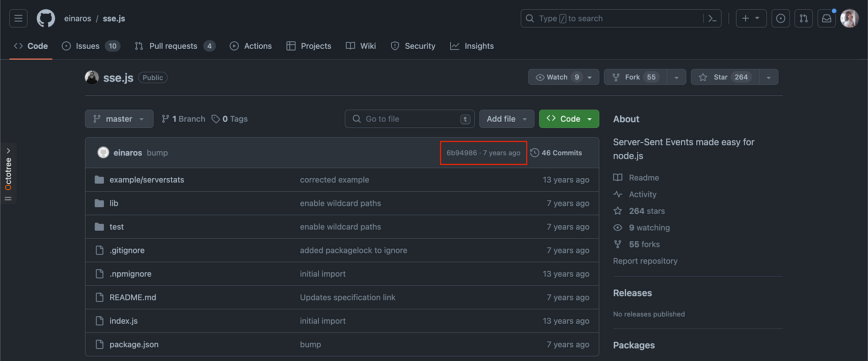
Task: Open pull requests icon in header
Action: [804, 19]
